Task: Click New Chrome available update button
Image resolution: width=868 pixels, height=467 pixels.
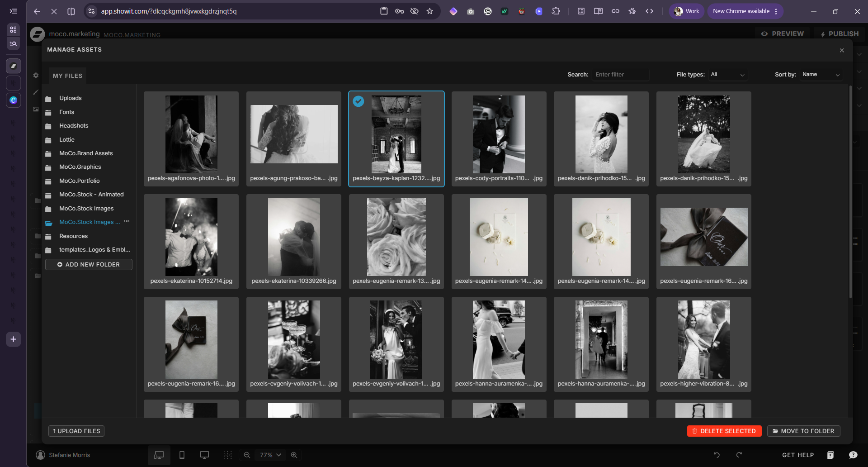Action: pyautogui.click(x=745, y=11)
